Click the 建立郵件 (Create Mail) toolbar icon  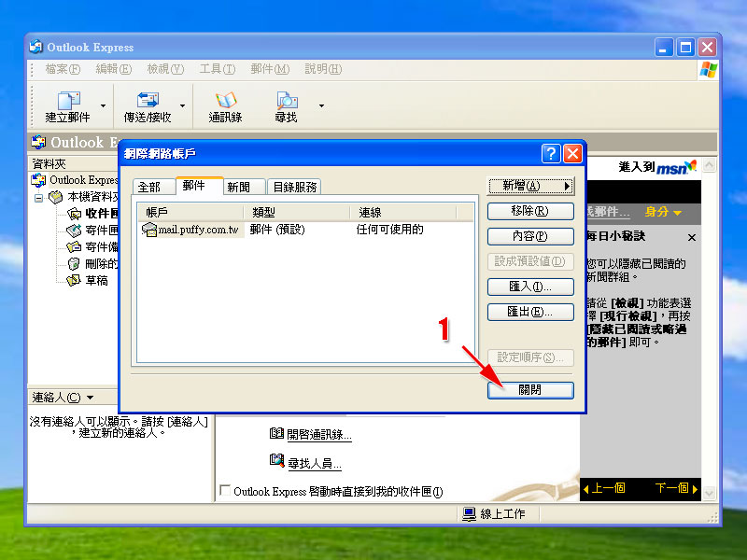67,101
